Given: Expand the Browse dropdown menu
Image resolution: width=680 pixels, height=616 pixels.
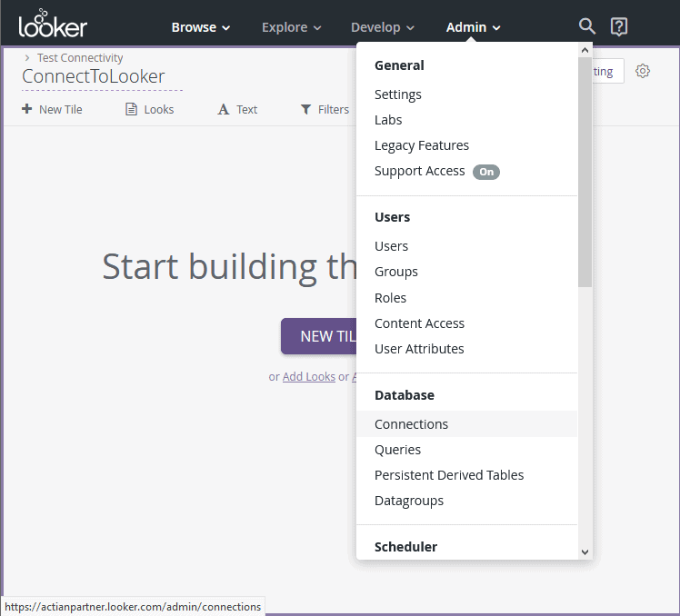Looking at the screenshot, I should tap(200, 27).
